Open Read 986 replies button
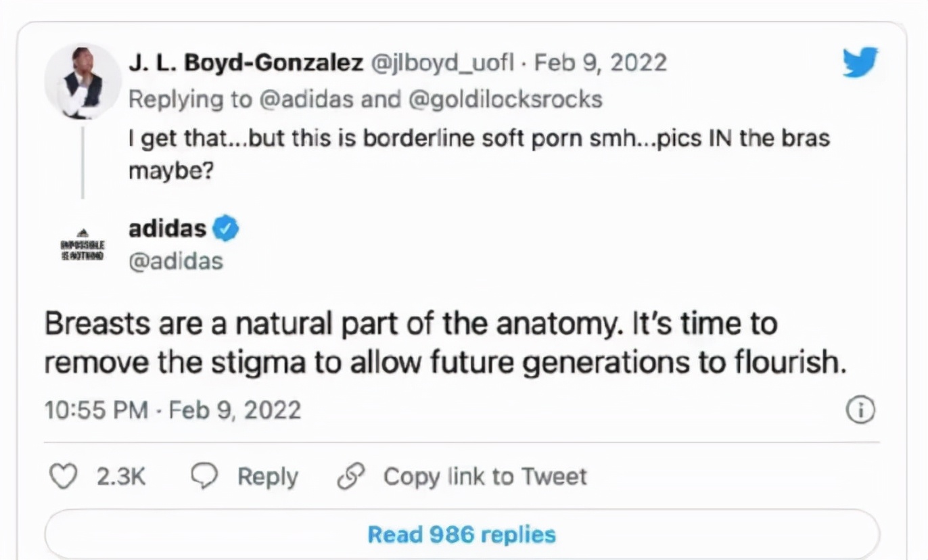This screenshot has width=928, height=560. (x=461, y=534)
